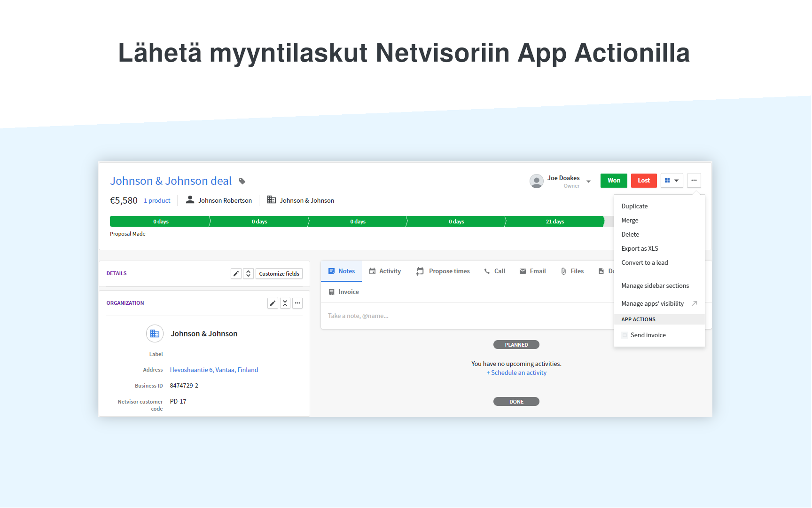Viewport: 812px width, 508px height.
Task: Click the Proposal Made stage label
Action: point(128,234)
